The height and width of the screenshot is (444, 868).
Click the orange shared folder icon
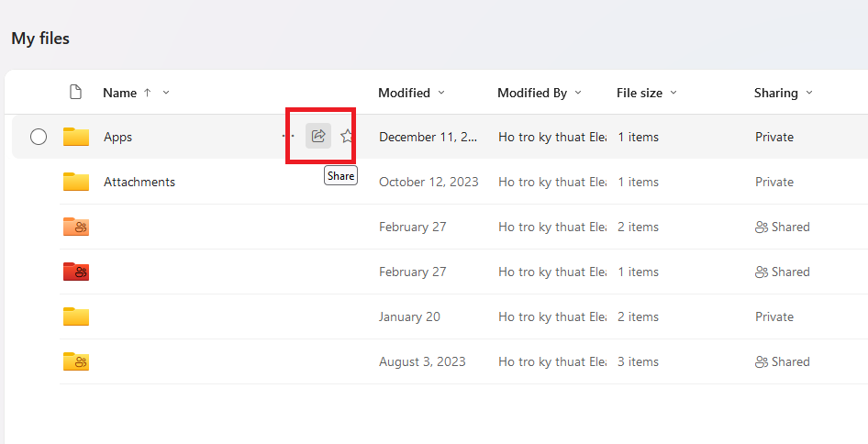[76, 227]
